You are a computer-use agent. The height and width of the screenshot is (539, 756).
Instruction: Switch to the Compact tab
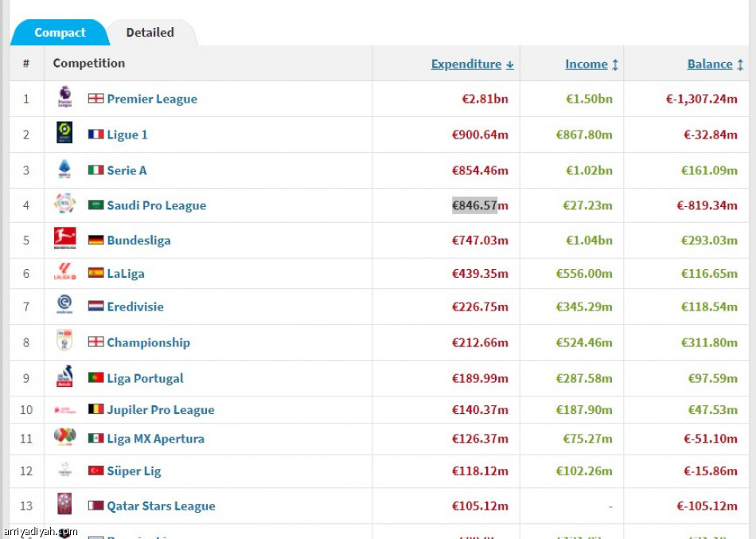60,33
